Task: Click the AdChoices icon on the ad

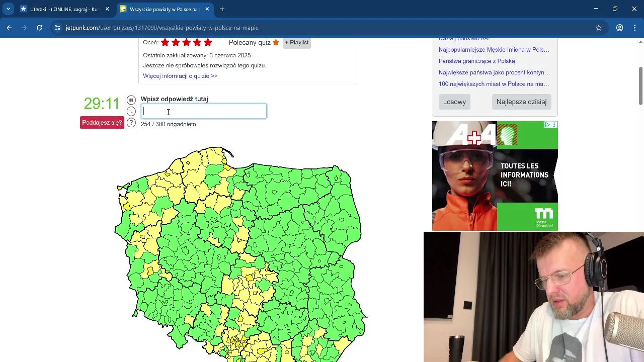Action: pos(547,125)
